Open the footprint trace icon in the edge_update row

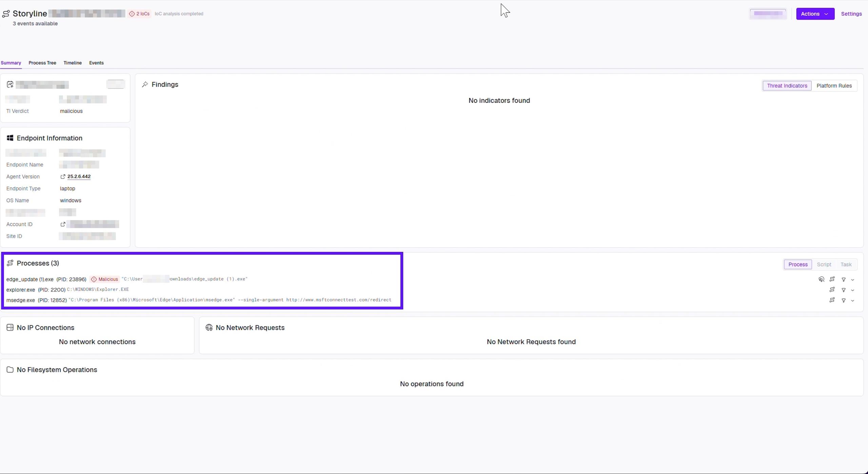821,279
